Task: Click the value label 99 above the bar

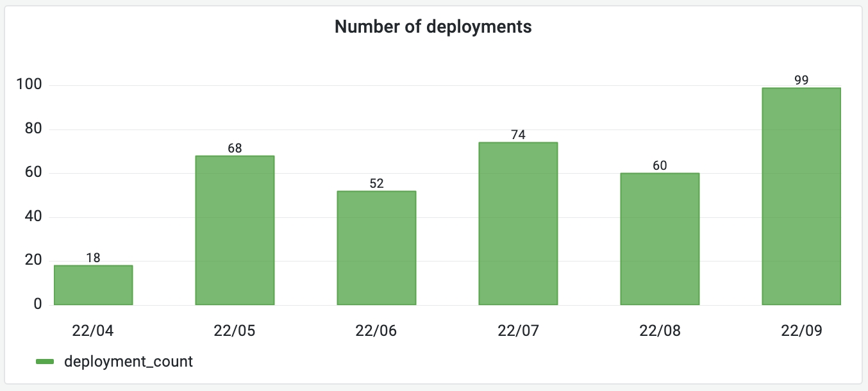Action: pyautogui.click(x=801, y=80)
